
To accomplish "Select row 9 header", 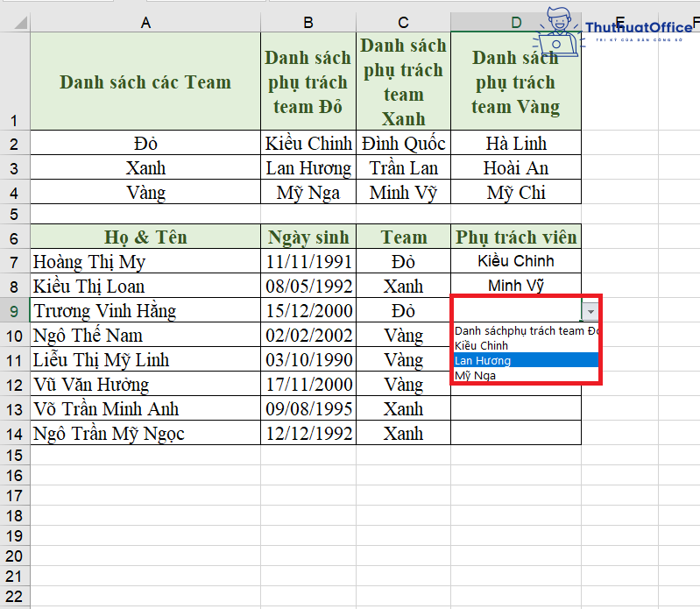I will 15,310.
